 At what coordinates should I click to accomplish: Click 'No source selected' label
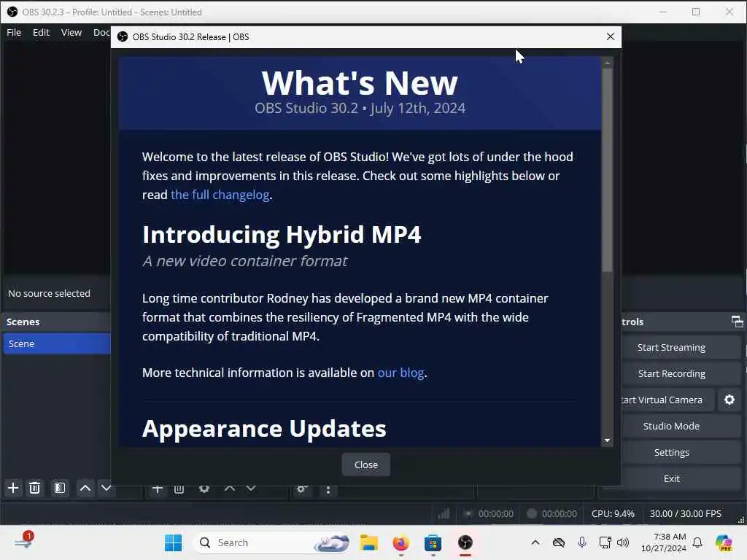(x=49, y=293)
